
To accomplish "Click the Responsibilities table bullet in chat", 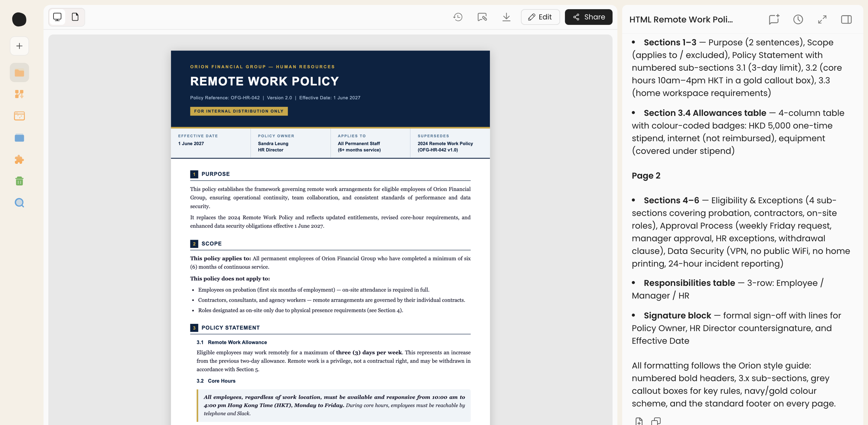I will click(728, 289).
